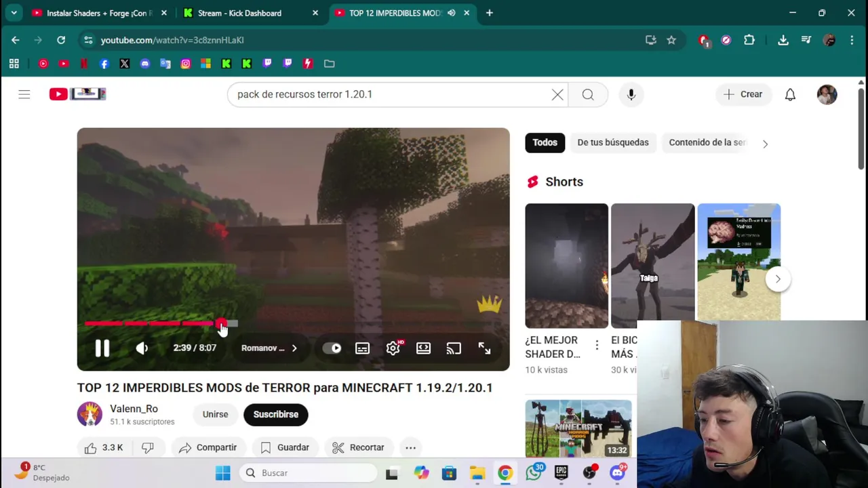
Task: Clear the search text with X
Action: (x=557, y=94)
